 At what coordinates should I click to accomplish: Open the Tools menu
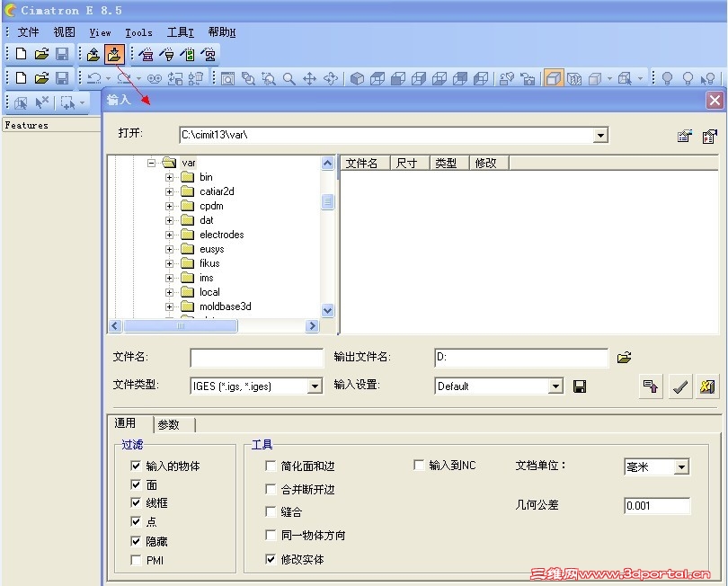(x=138, y=32)
